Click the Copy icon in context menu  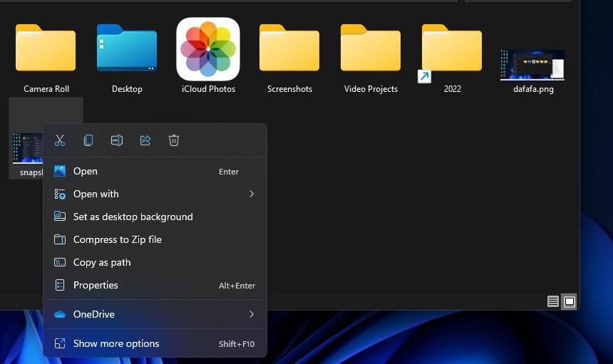click(x=88, y=140)
